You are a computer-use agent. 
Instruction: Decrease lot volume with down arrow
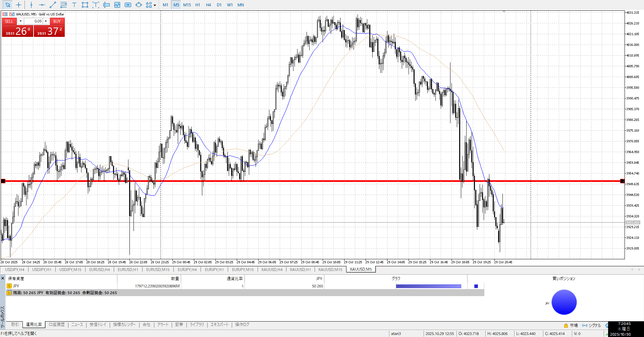pyautogui.click(x=20, y=21)
